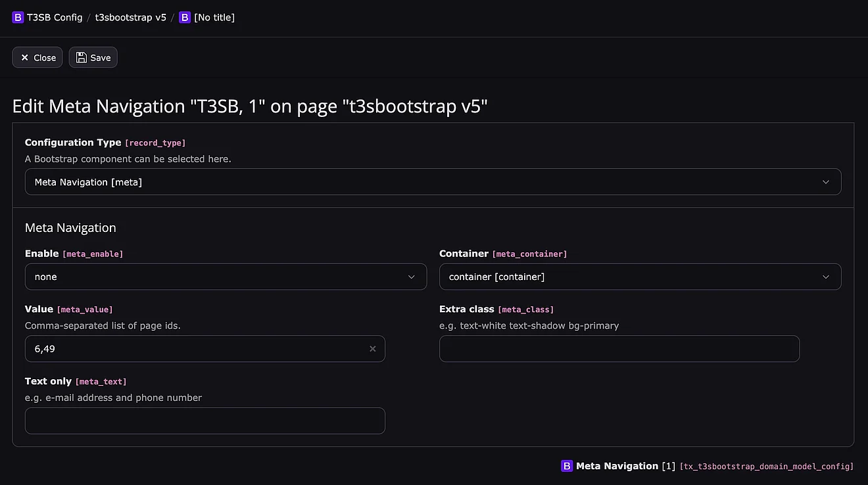Clear the Value field with its X icon
This screenshot has height=485, width=868.
pos(373,349)
